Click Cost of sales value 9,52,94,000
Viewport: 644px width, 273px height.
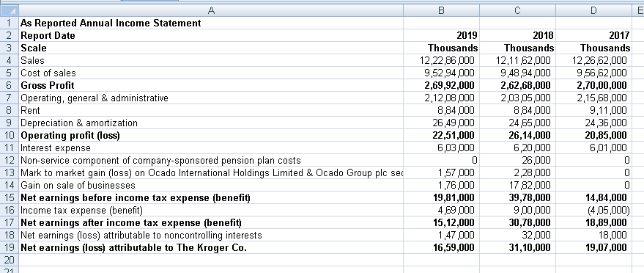click(x=442, y=73)
